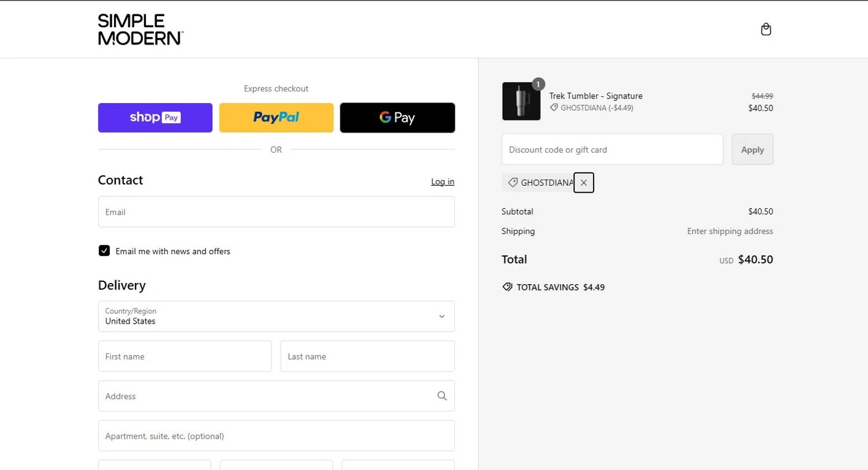Click the TOTAL SAVINGS $4.49 text

pyautogui.click(x=561, y=287)
